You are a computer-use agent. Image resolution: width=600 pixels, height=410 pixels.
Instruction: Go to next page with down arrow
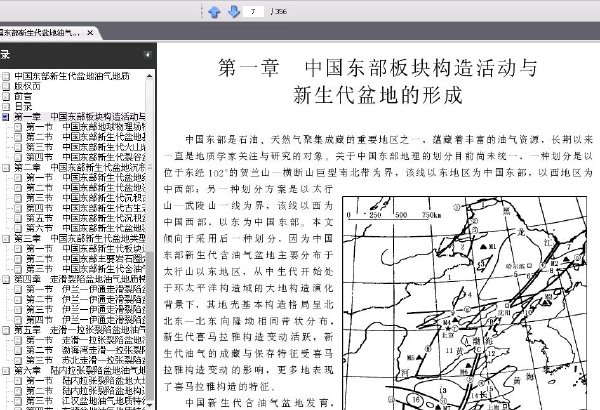coord(234,11)
